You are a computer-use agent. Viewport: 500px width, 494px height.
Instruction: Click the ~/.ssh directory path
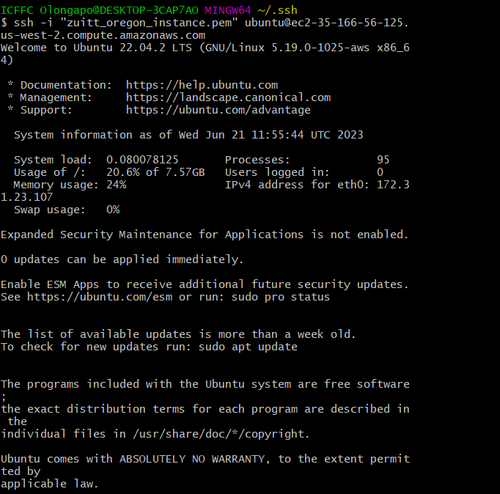click(x=278, y=10)
